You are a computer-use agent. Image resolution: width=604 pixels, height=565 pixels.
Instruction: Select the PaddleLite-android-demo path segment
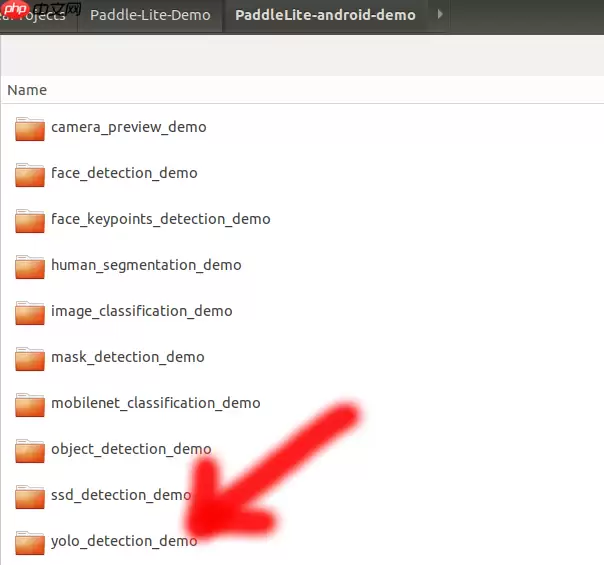click(325, 16)
